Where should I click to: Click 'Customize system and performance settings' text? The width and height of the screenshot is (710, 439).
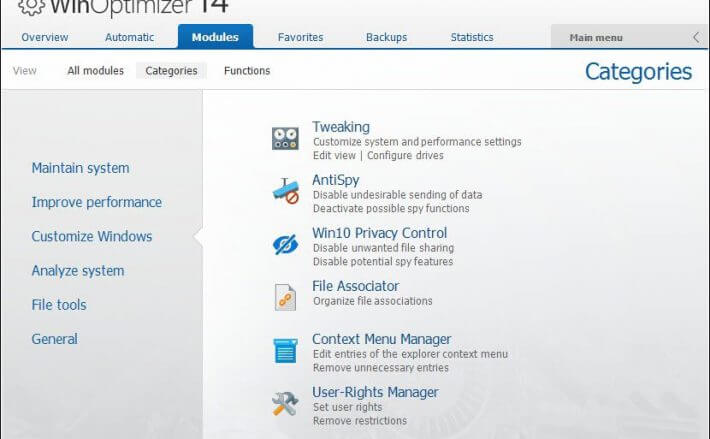417,142
